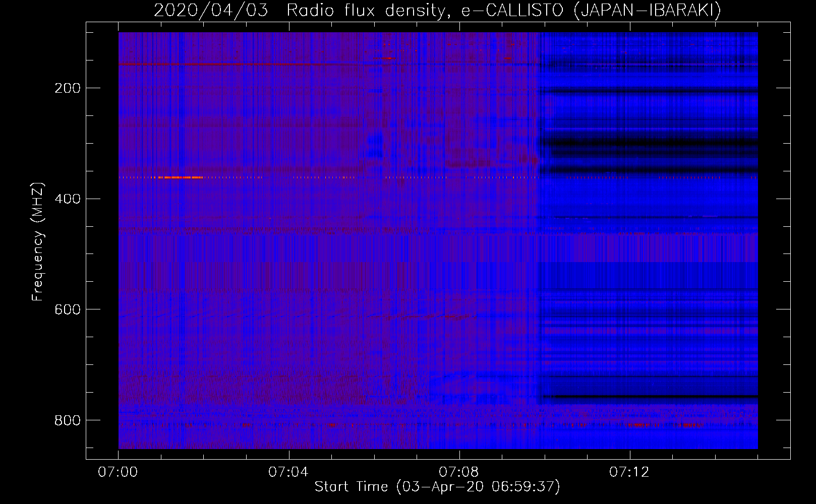Viewport: 816px width, 504px height.
Task: Click the 600 frequency tick label
Action: tap(68, 309)
